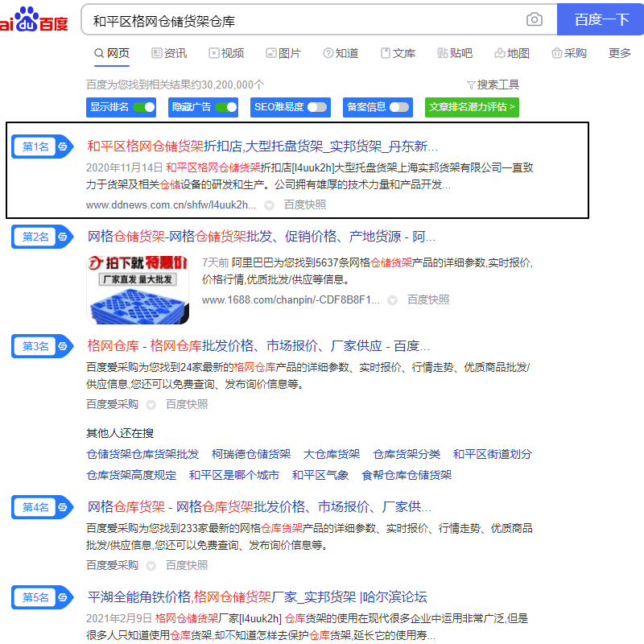644x644 pixels.
Task: Select the 网页 tab
Action: [x=112, y=53]
